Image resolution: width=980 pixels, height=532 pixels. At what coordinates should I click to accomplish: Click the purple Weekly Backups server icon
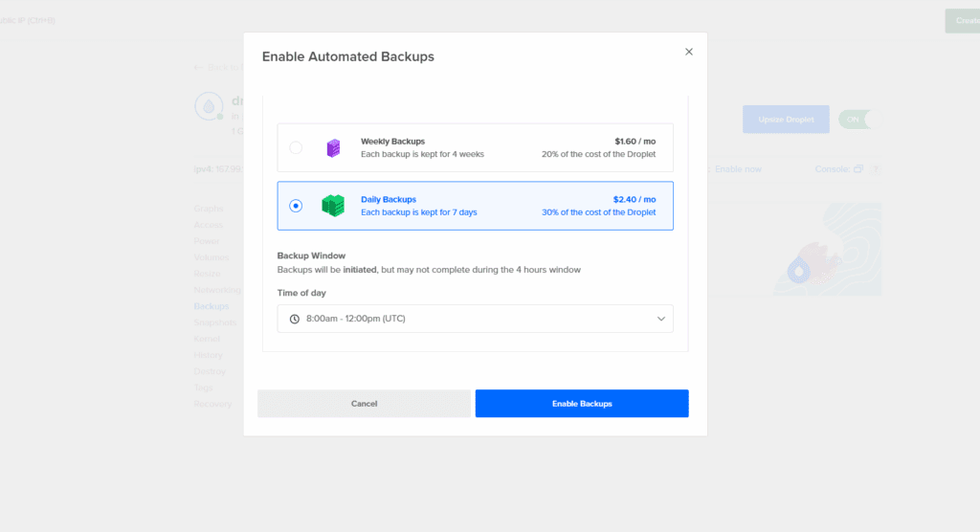click(333, 148)
